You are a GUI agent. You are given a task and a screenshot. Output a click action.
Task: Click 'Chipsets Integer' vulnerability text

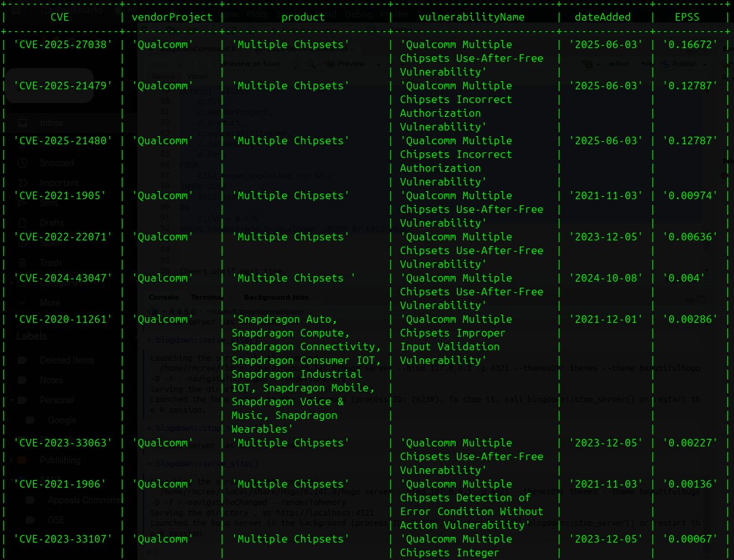[449, 553]
